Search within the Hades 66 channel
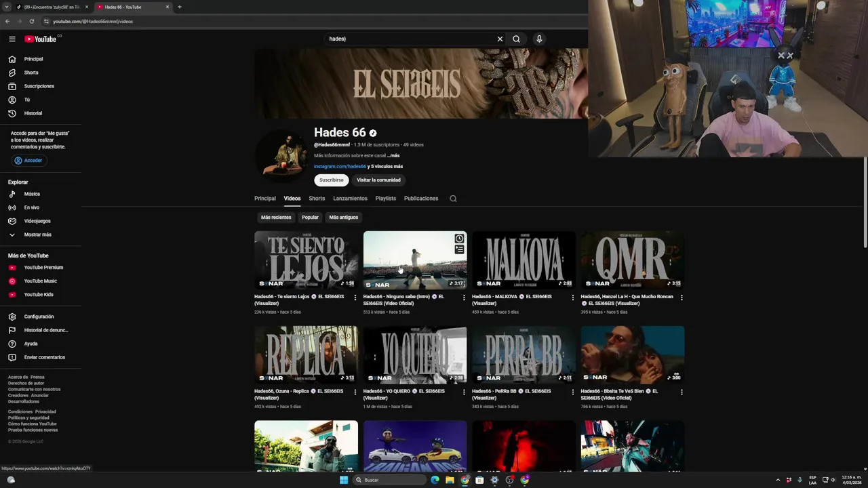Image resolution: width=868 pixels, height=488 pixels. coord(453,199)
